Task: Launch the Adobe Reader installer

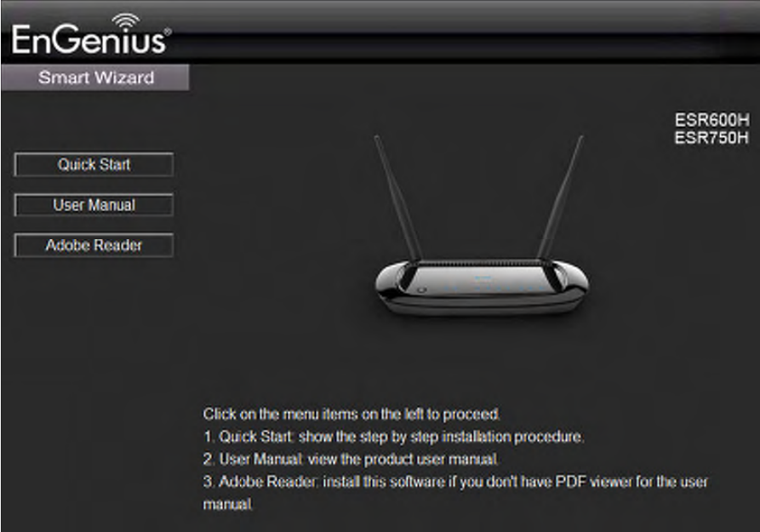Action: pos(94,245)
